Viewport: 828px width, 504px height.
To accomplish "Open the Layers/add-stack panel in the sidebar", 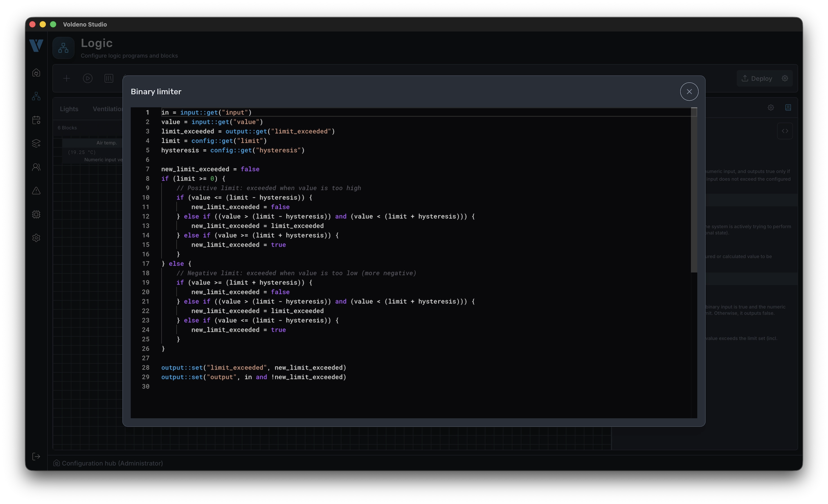I will click(x=36, y=143).
